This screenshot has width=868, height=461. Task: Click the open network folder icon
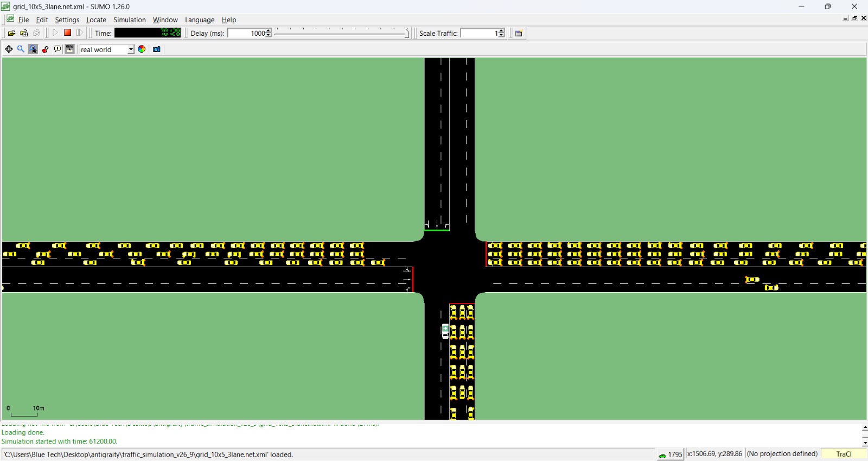click(24, 33)
